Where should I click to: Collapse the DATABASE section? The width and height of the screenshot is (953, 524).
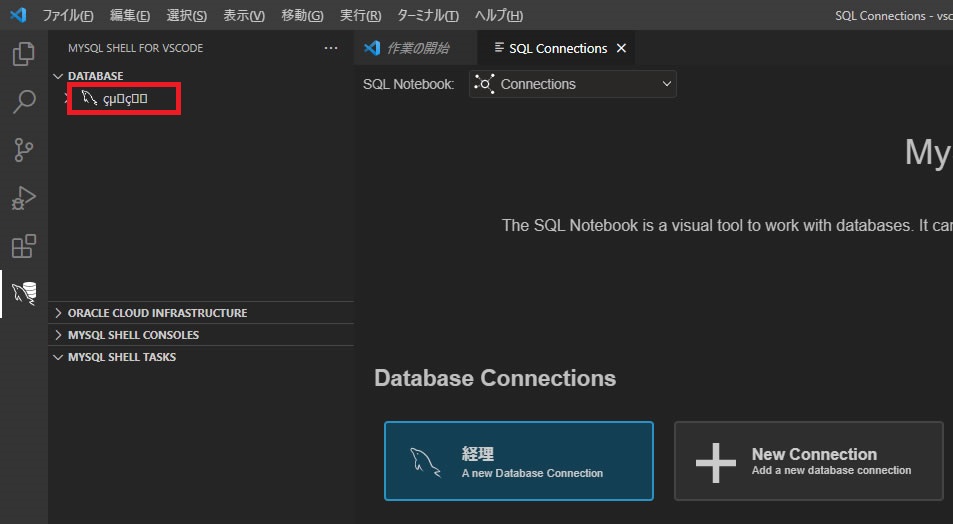click(x=95, y=76)
